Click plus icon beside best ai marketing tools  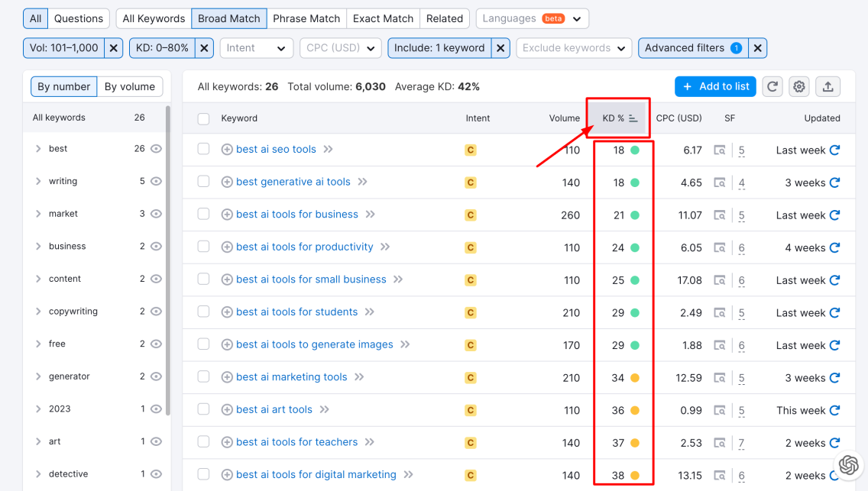(227, 377)
